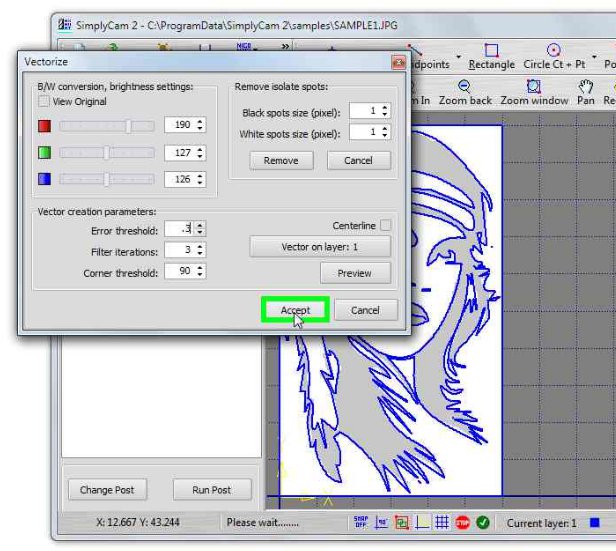Increase Corner threshold with up arrow
616x551 pixels.
point(200,267)
